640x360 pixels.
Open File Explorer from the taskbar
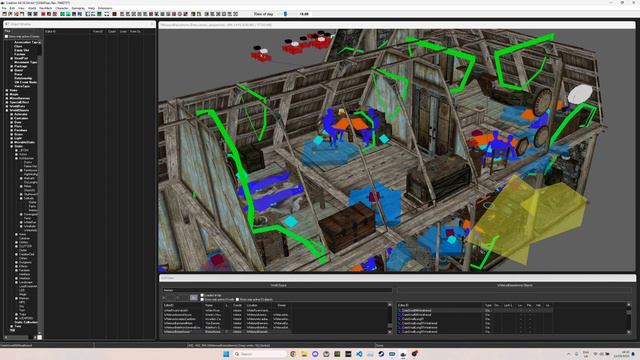304,354
